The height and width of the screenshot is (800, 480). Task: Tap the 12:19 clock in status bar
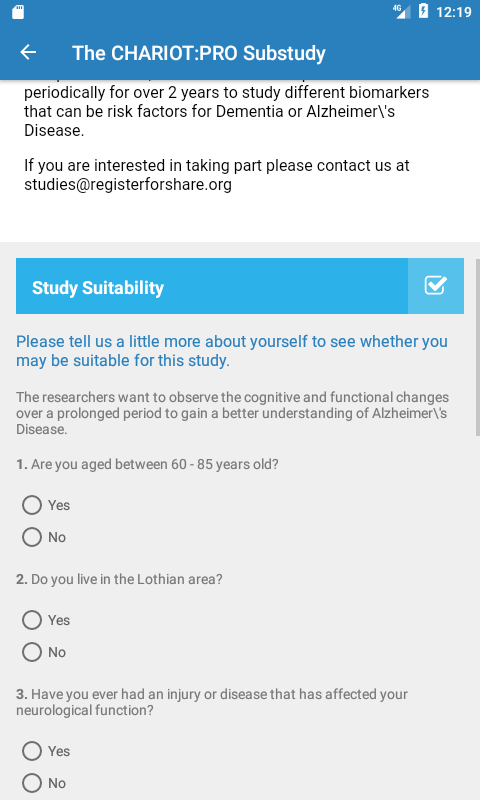coord(453,12)
